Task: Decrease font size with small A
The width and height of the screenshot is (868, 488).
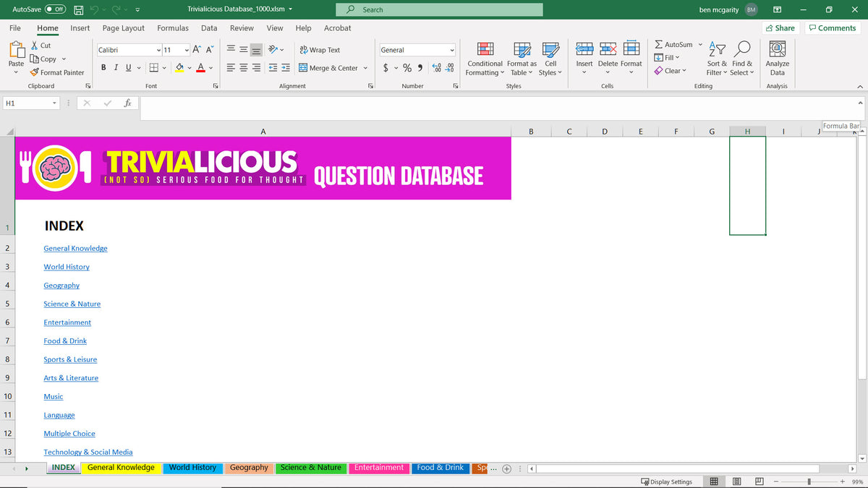Action: 210,49
